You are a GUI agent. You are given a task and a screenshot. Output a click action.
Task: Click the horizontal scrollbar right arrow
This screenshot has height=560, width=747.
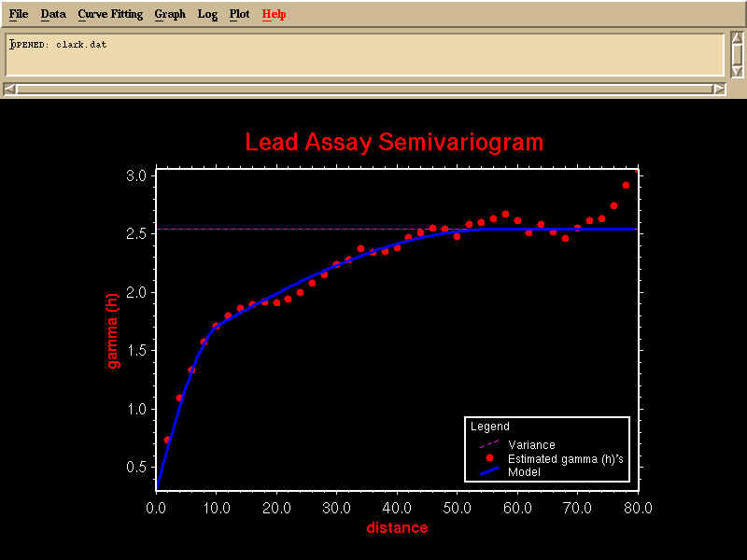click(x=719, y=89)
